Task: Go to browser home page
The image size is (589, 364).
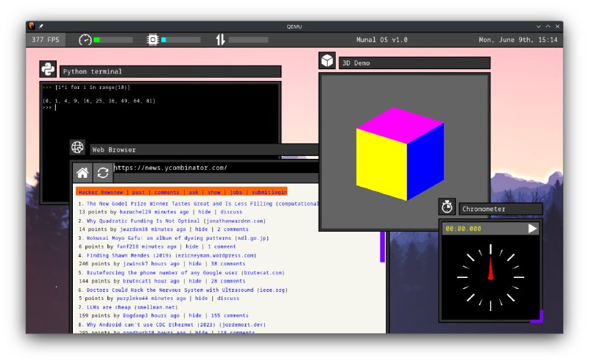Action: pyautogui.click(x=83, y=173)
